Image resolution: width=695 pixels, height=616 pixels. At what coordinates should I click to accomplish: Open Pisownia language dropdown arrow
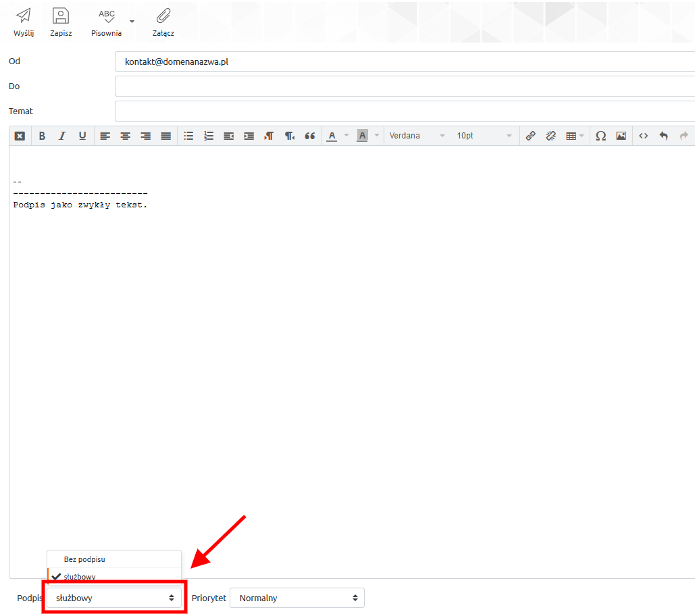[132, 21]
